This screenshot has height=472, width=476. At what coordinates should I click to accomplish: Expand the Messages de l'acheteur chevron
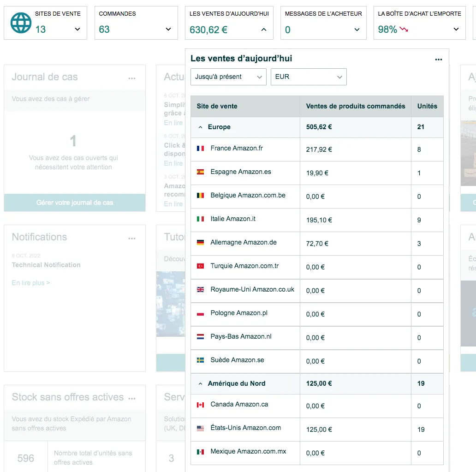click(x=357, y=30)
